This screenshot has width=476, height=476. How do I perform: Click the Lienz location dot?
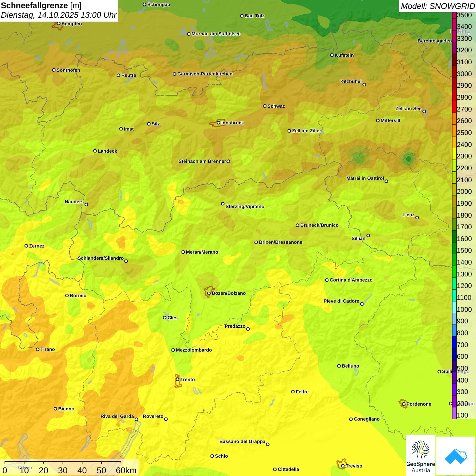point(417,218)
